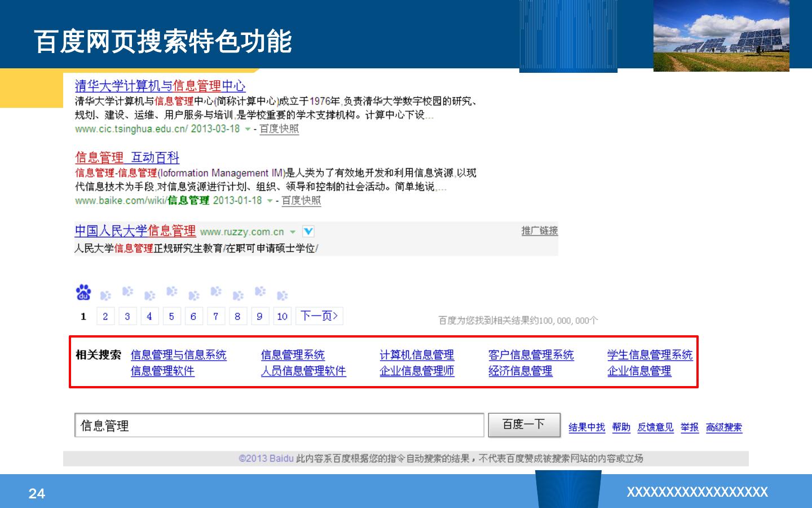Click the 推广链接 label
The width and height of the screenshot is (812, 508).
coord(540,230)
